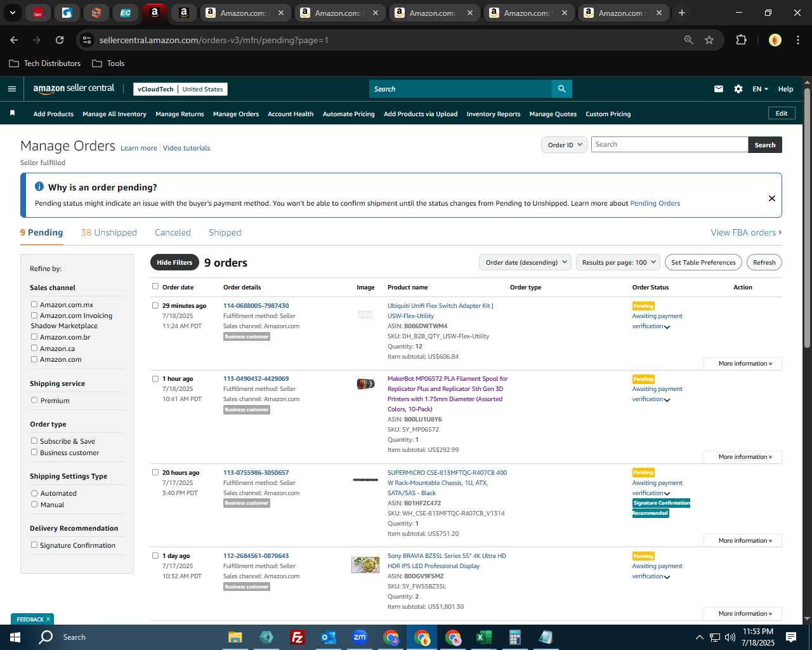Click the info icon in pending banner

39,187
